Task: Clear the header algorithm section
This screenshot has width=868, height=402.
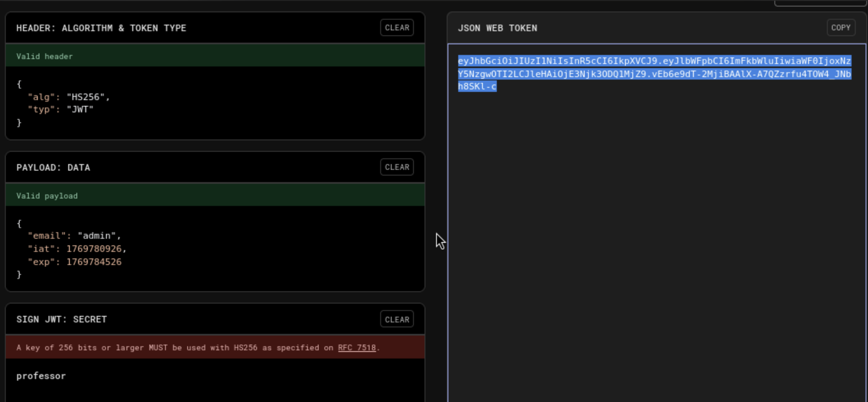Action: click(397, 28)
